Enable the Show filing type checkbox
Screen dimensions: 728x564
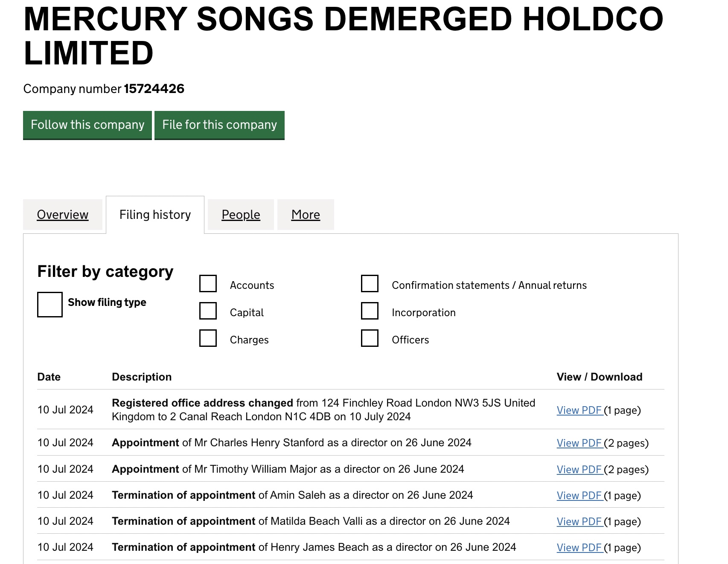pos(50,304)
